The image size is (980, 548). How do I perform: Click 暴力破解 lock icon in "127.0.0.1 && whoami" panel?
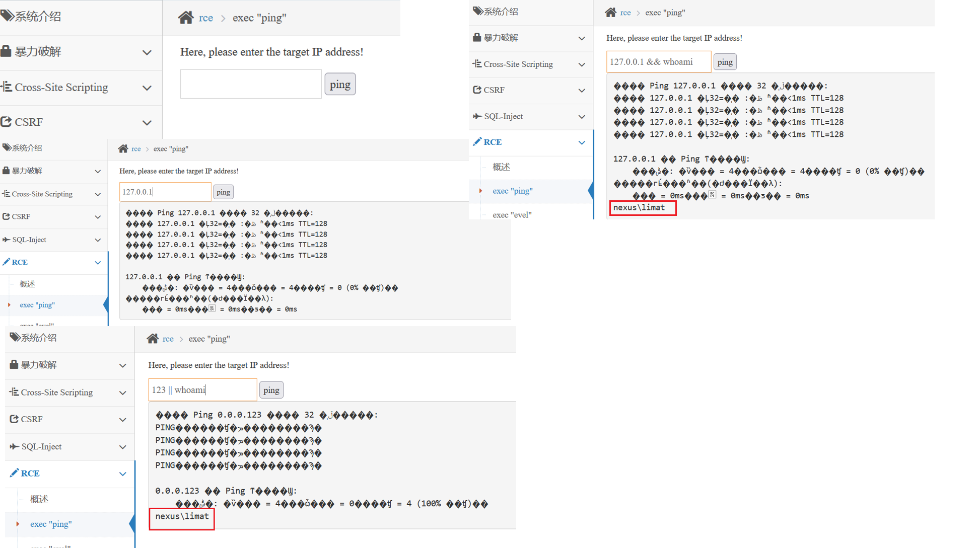coord(477,37)
